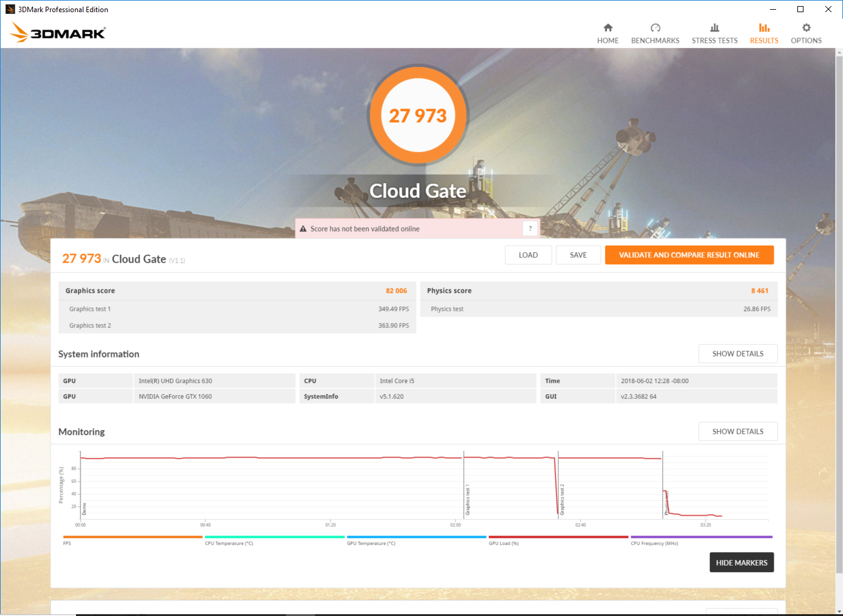843x616 pixels.
Task: Click the OPTIONS menu label
Action: click(x=807, y=41)
